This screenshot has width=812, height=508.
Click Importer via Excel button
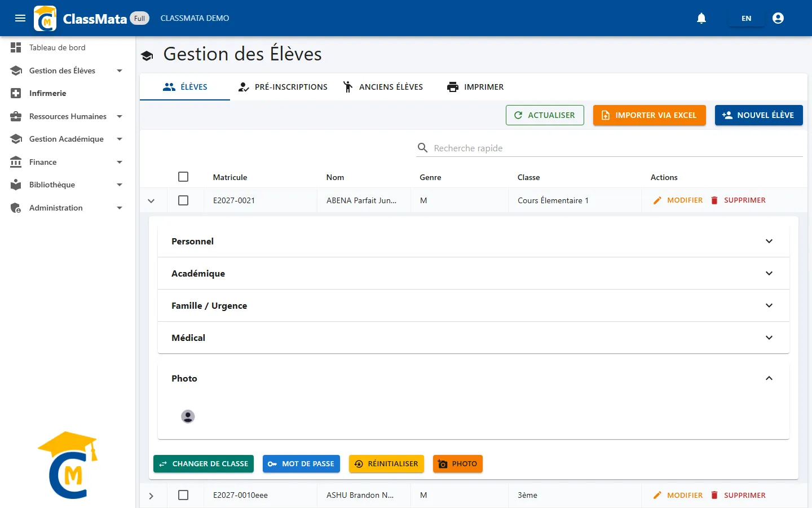[x=650, y=115]
